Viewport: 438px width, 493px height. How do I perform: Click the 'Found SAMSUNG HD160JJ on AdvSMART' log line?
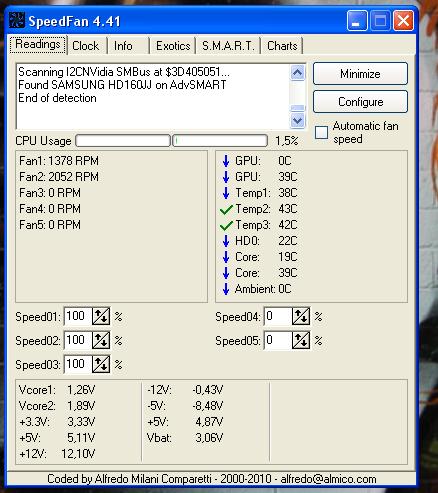tap(122, 85)
